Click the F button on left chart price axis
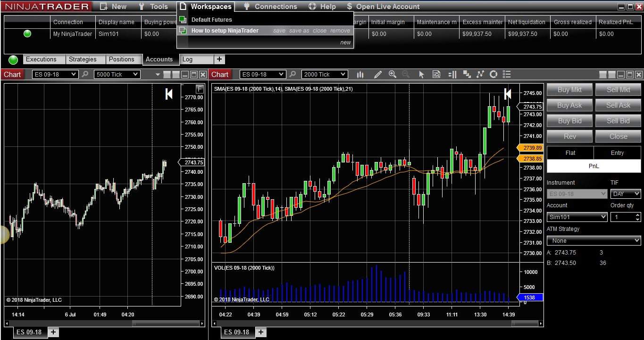Screen dimensions: 644x340 200,89
